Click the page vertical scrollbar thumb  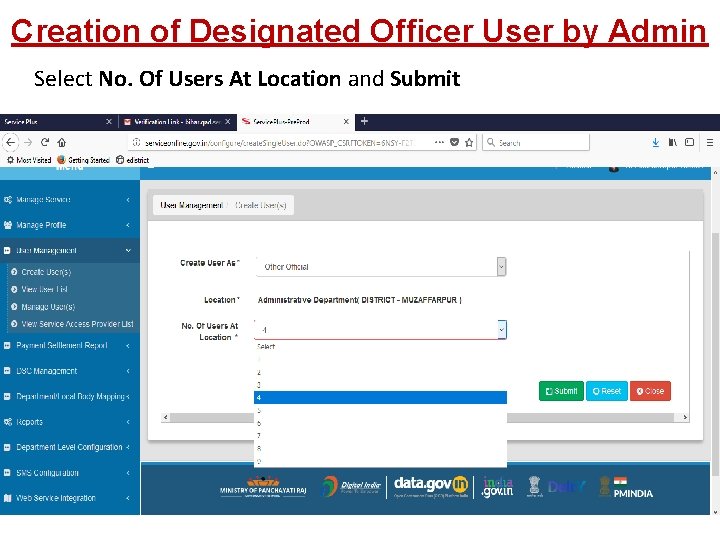click(x=715, y=354)
